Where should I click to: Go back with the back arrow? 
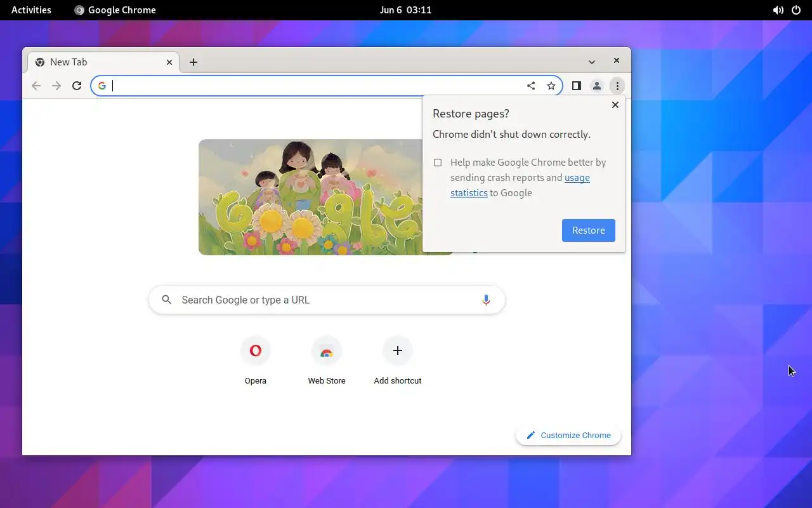point(36,86)
